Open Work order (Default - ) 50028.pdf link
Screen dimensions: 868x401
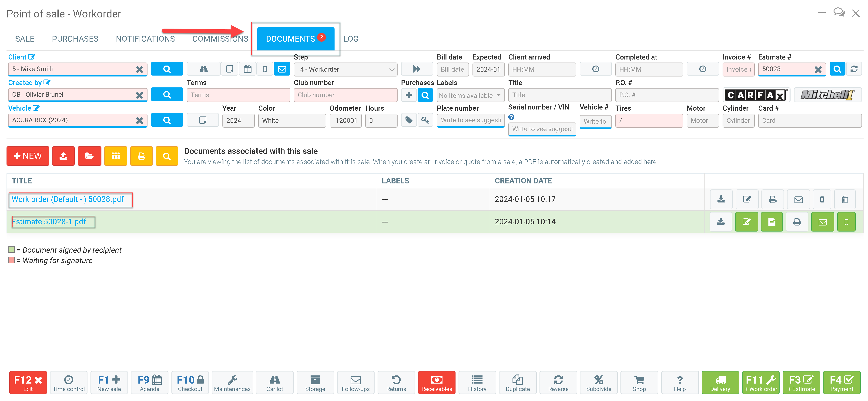pyautogui.click(x=68, y=199)
